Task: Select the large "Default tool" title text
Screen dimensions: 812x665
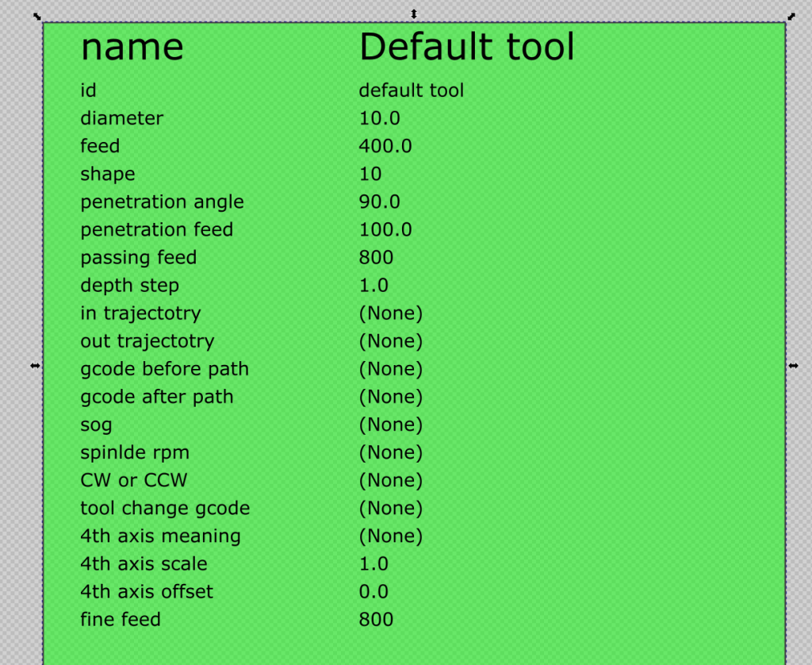Action: [466, 47]
